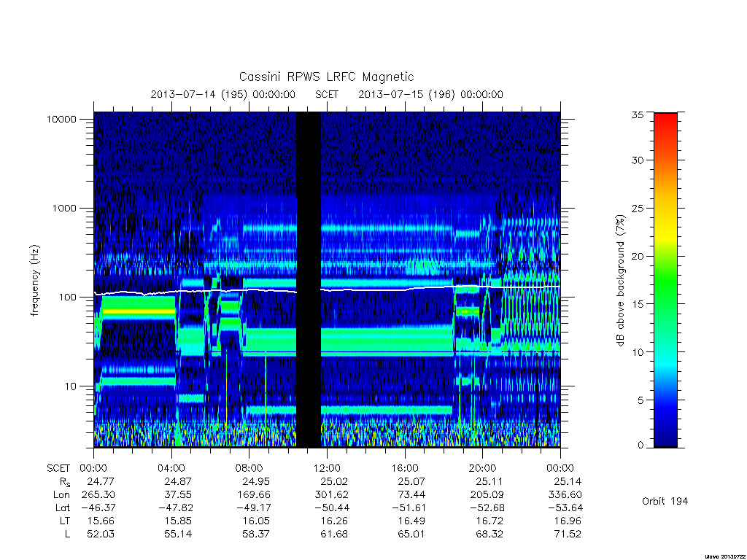Click the color bar value 20

(x=637, y=256)
